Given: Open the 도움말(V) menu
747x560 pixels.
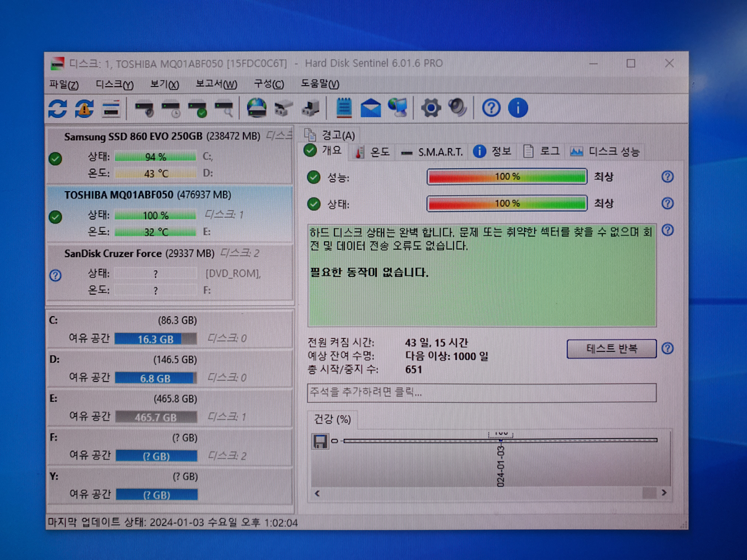Looking at the screenshot, I should coord(320,84).
